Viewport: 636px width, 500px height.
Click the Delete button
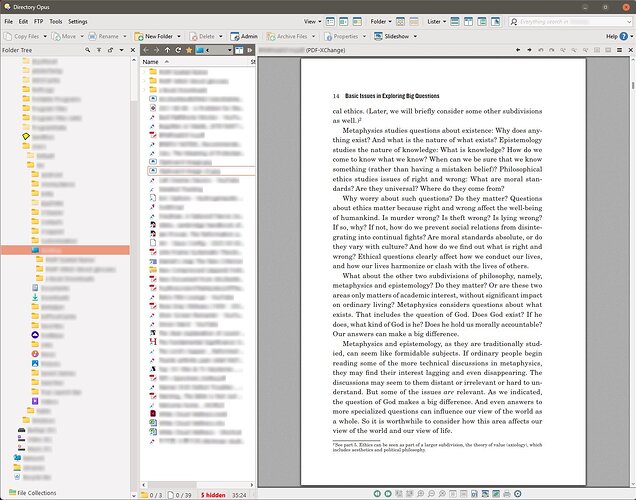[202, 36]
